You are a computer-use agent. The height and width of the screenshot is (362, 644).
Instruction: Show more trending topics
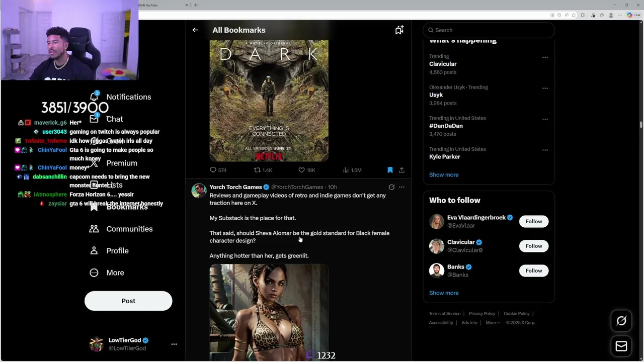pyautogui.click(x=444, y=175)
